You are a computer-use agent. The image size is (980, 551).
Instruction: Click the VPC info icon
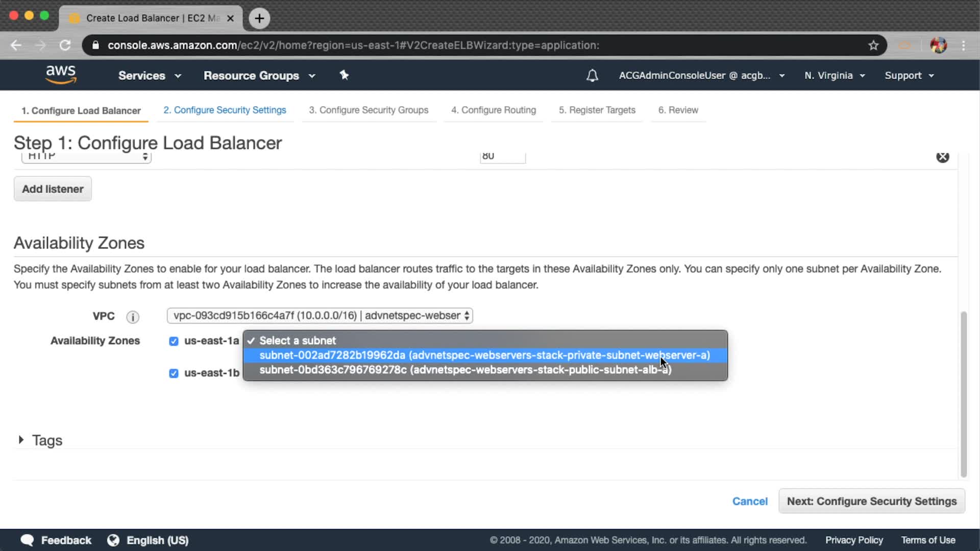click(x=133, y=317)
